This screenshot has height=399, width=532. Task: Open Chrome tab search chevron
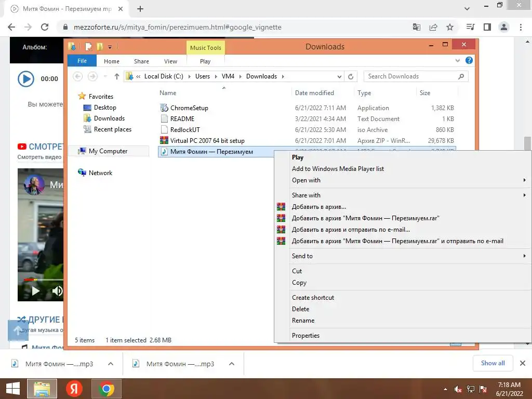[467, 9]
